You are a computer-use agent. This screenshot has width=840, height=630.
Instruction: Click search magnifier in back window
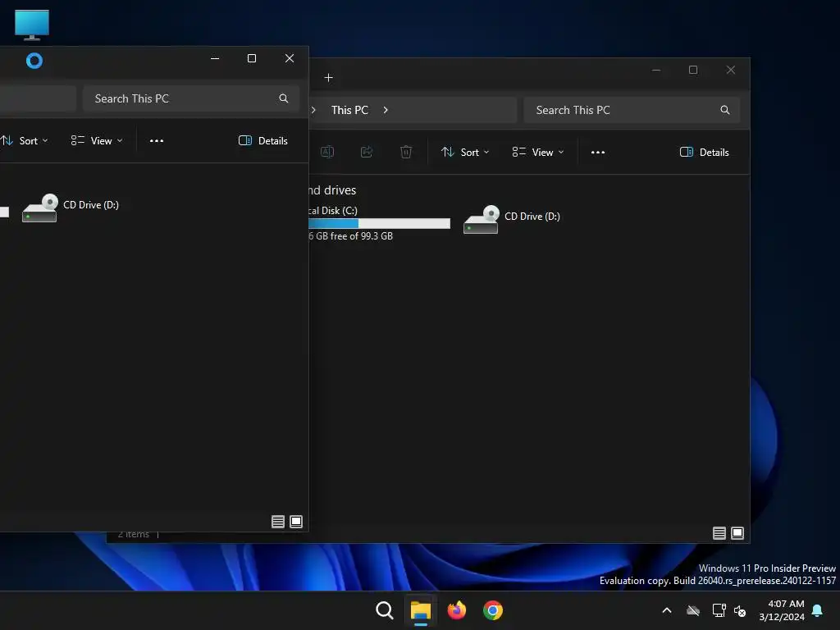point(725,110)
